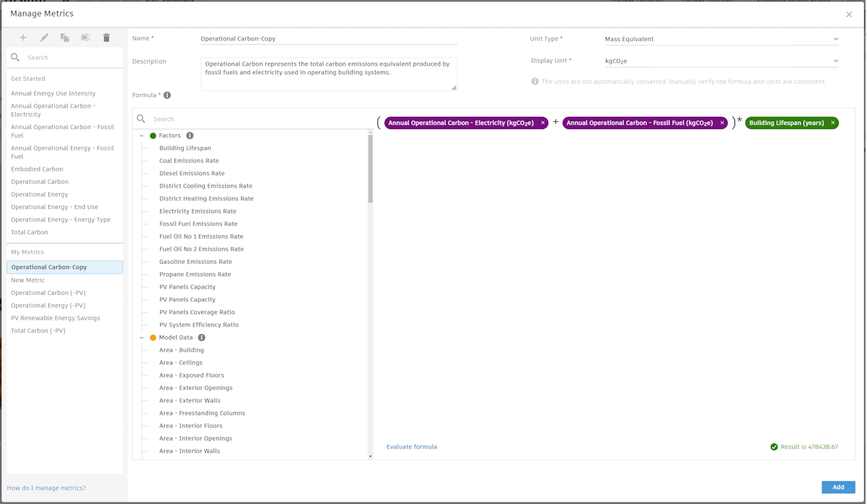Duplicate the metric using the copy icon
The width and height of the screenshot is (867, 504).
(x=64, y=37)
